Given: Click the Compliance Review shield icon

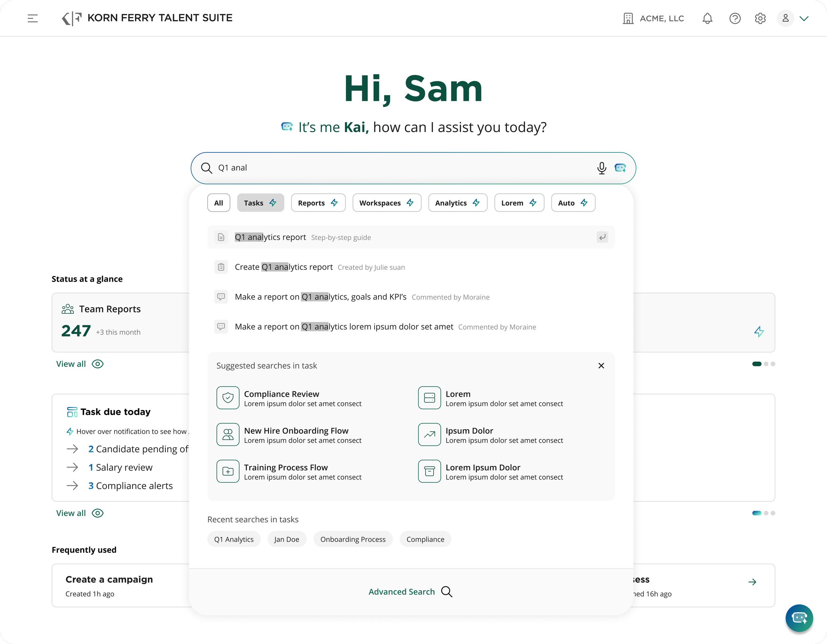Looking at the screenshot, I should pyautogui.click(x=228, y=397).
